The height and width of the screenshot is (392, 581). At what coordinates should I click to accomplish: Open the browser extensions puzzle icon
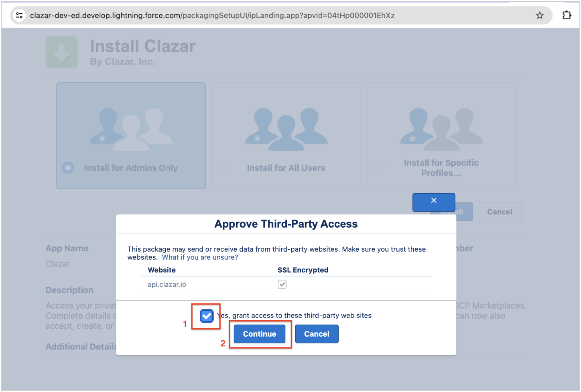click(x=567, y=16)
